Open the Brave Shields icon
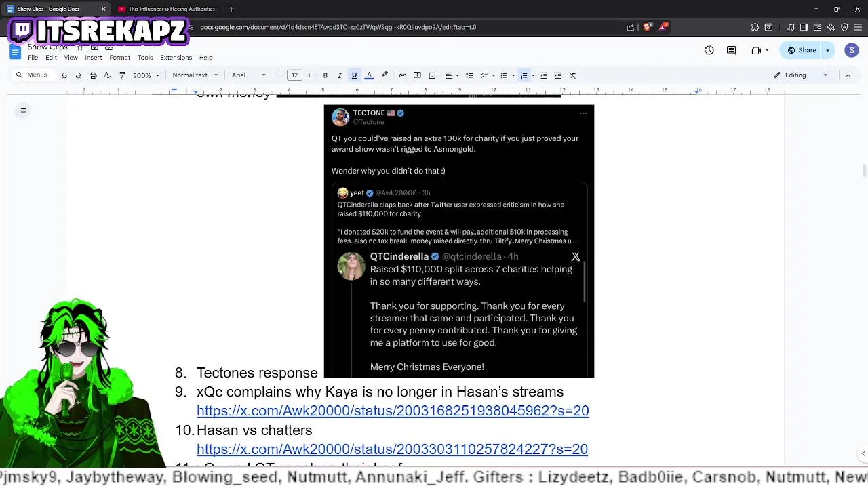 (x=647, y=27)
